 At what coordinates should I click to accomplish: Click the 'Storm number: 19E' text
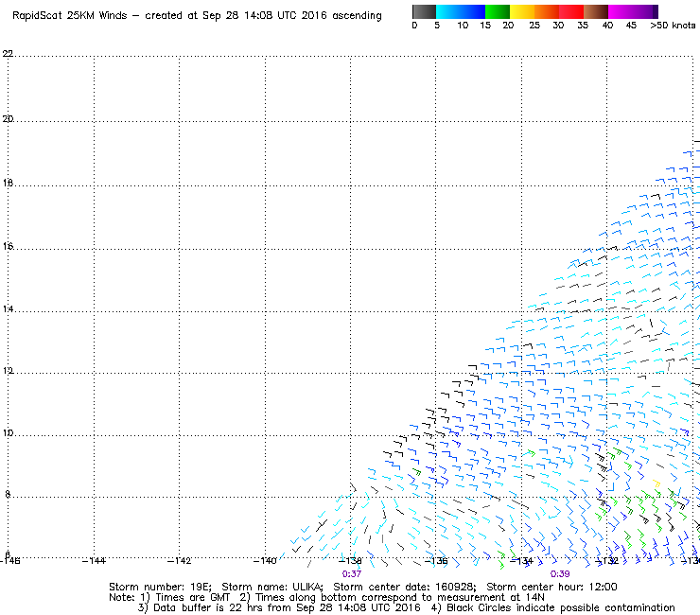[160, 587]
